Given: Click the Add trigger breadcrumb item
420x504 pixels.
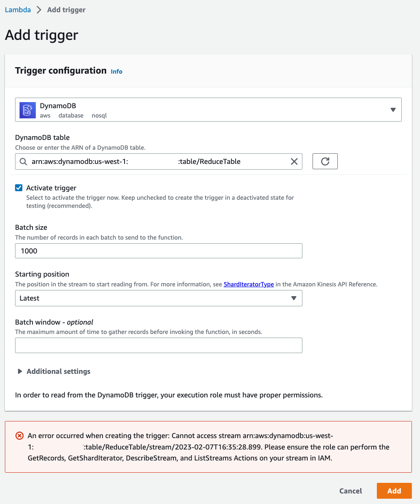Looking at the screenshot, I should point(66,10).
